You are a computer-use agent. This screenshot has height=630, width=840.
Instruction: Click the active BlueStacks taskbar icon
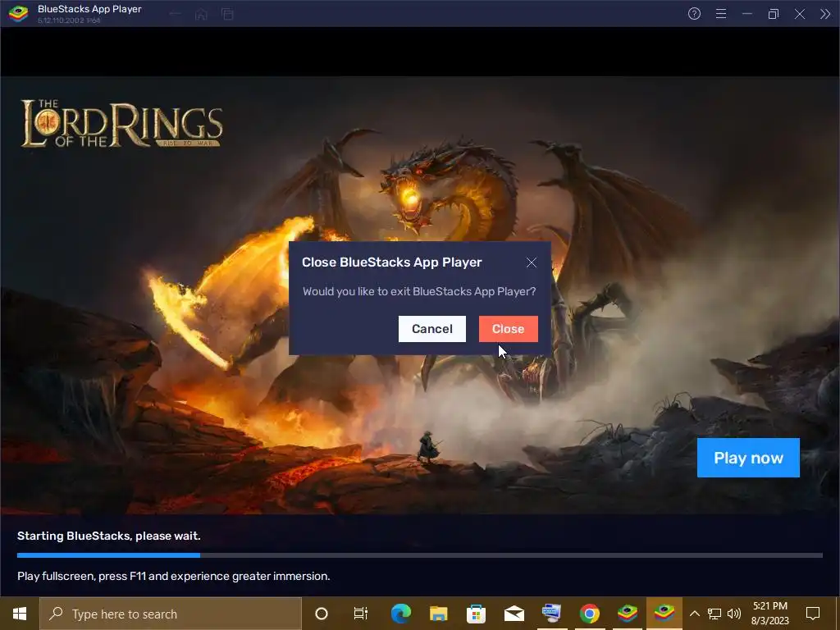664,614
